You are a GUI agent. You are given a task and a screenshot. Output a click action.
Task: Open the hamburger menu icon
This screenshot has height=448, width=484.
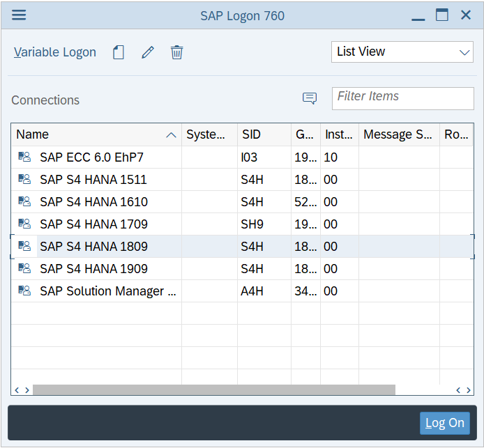(19, 15)
